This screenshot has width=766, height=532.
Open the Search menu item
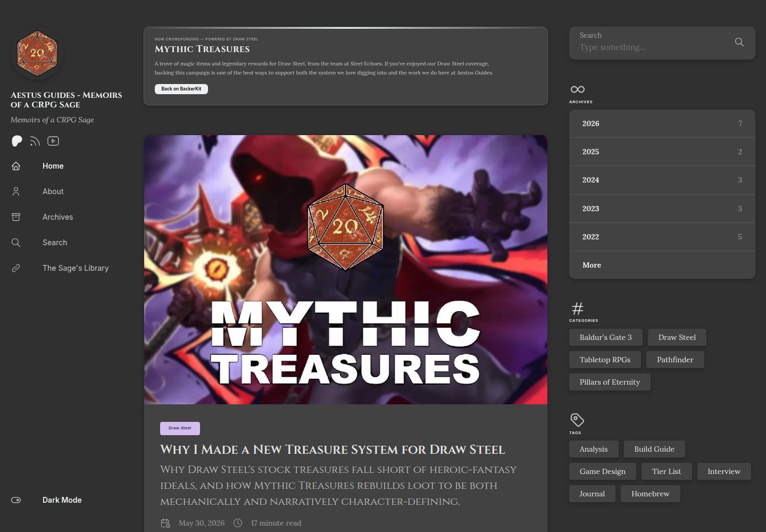55,243
